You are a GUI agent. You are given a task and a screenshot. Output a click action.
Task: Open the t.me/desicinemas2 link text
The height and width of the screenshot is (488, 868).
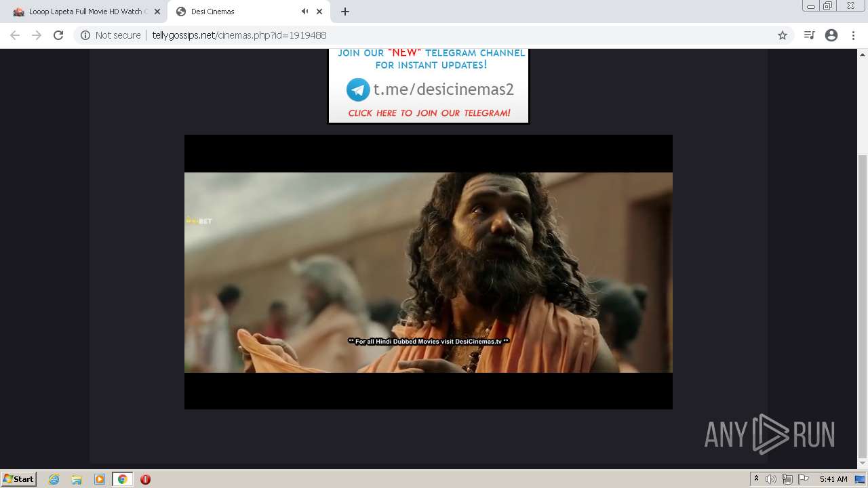(x=443, y=89)
